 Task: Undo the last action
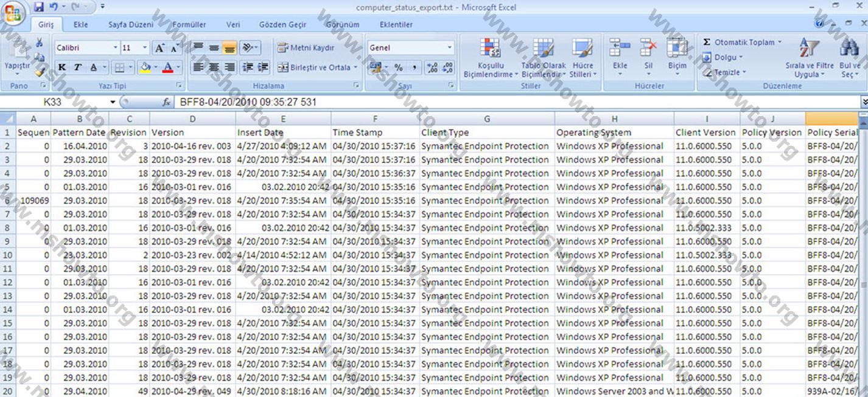tap(54, 7)
